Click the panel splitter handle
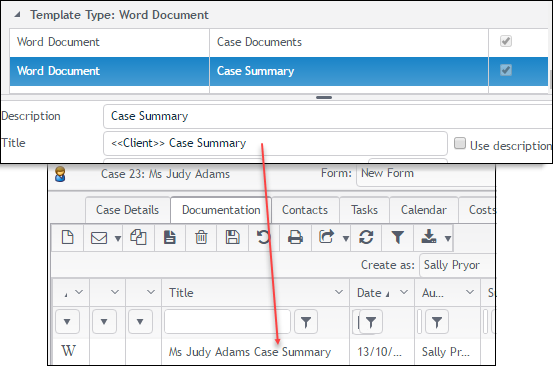The height and width of the screenshot is (366, 553). [x=324, y=97]
